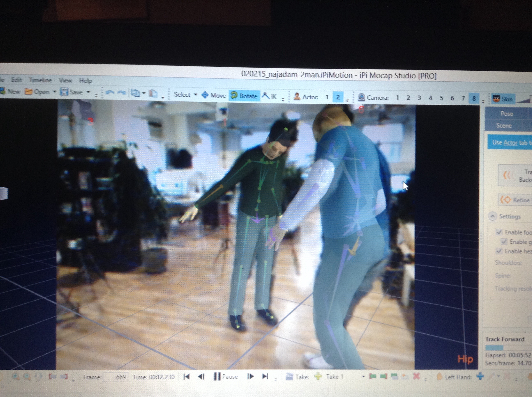The height and width of the screenshot is (397, 532).
Task: Open the Select tool dropdown arrow
Action: pyautogui.click(x=196, y=95)
